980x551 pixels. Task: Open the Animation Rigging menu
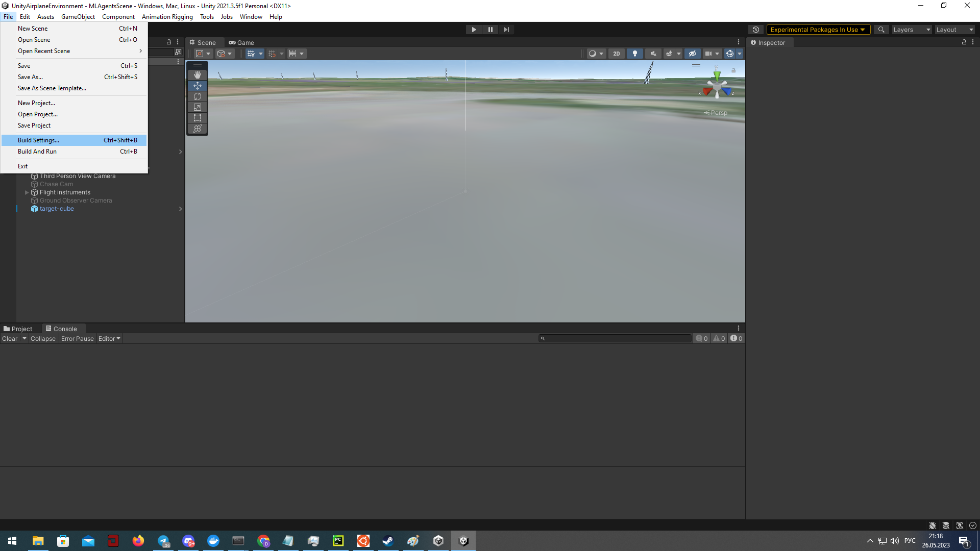point(167,17)
